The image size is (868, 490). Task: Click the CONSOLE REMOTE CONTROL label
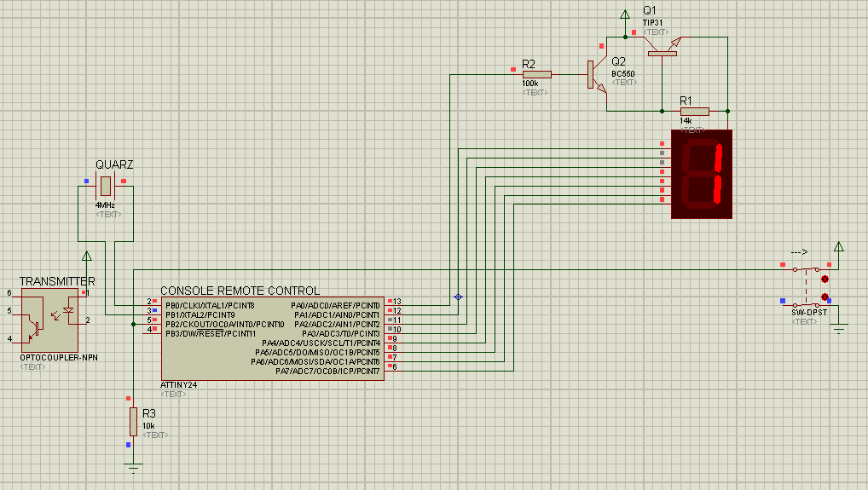240,291
